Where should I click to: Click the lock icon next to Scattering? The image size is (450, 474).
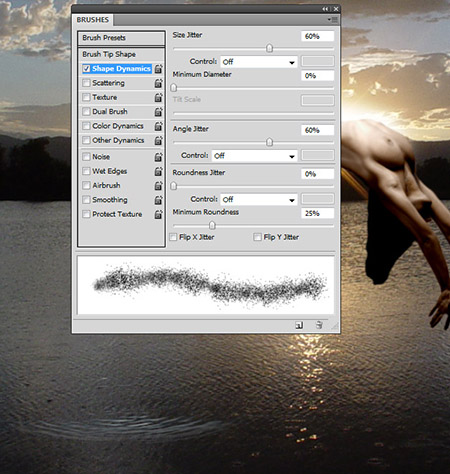(x=158, y=83)
